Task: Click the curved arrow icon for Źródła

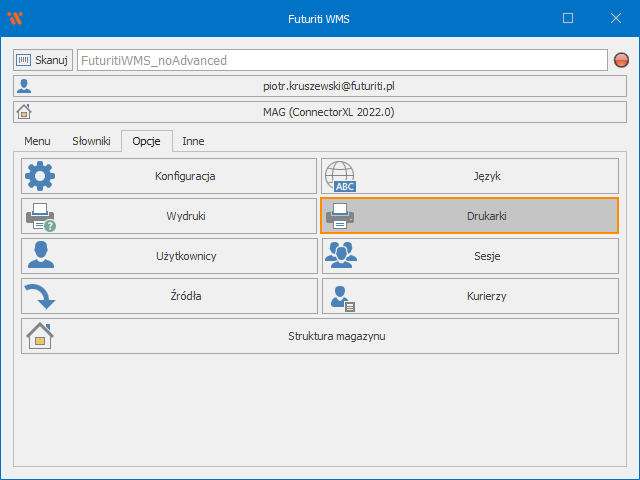Action: [40, 296]
